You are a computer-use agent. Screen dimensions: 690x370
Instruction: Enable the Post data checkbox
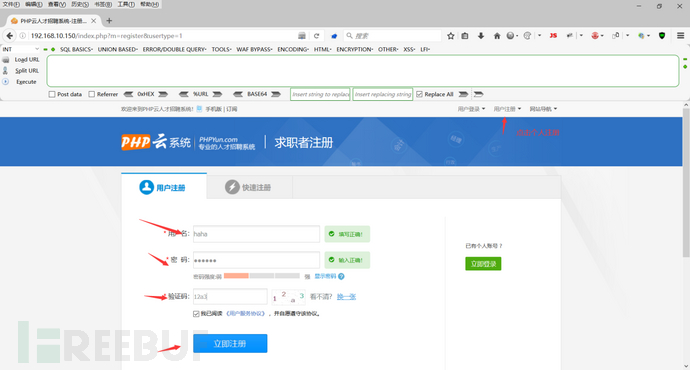(52, 94)
